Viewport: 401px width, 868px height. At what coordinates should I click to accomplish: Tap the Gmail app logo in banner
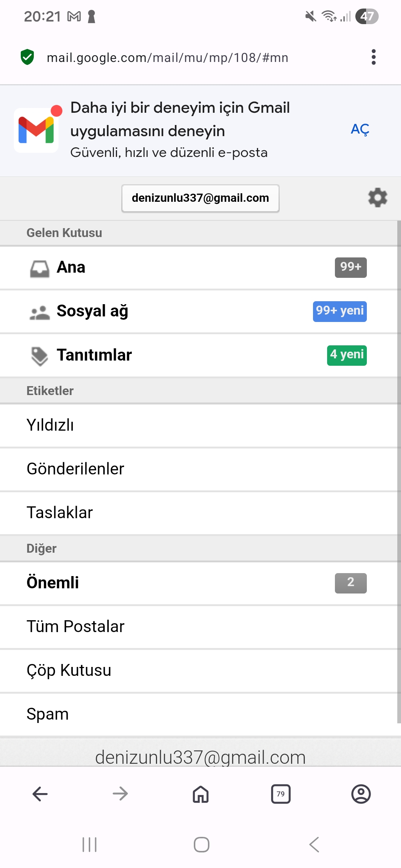point(36,130)
